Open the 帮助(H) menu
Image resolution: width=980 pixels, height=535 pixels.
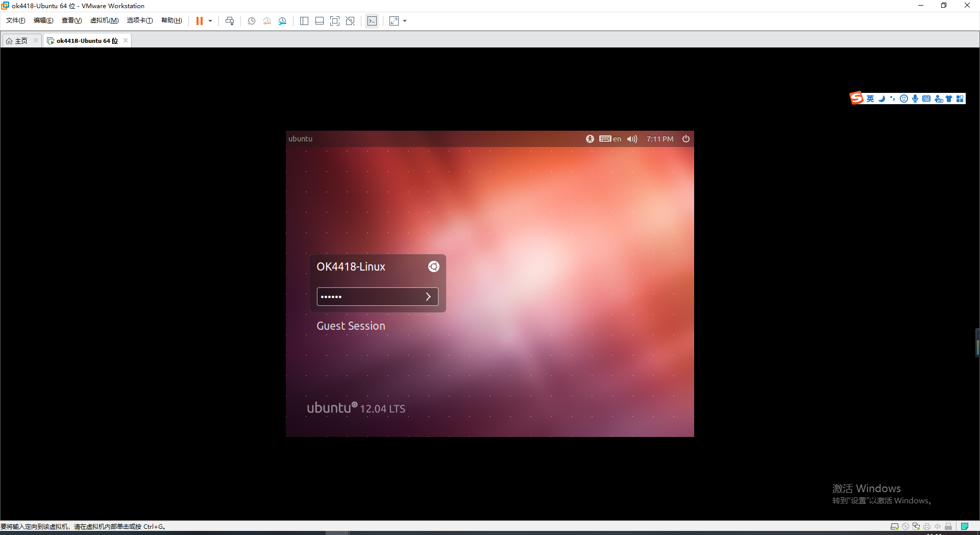tap(171, 20)
